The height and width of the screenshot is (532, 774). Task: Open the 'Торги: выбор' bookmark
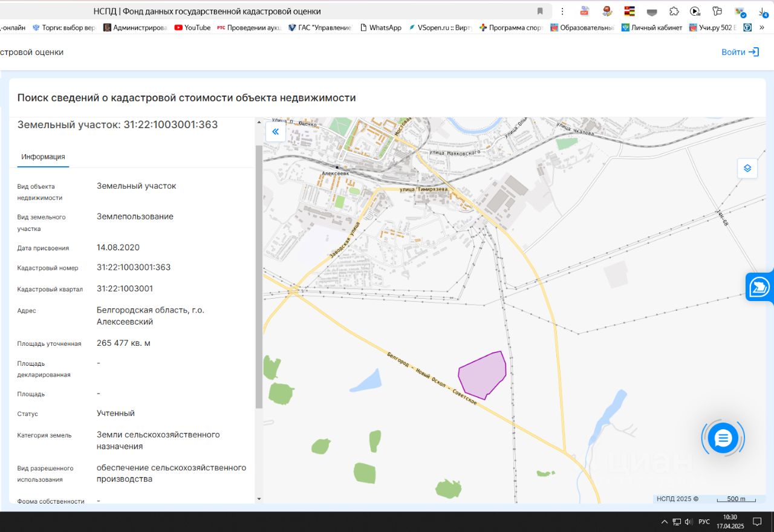point(63,28)
